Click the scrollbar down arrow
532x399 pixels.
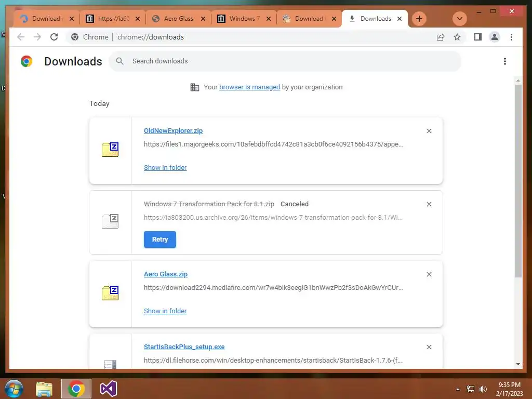click(518, 364)
